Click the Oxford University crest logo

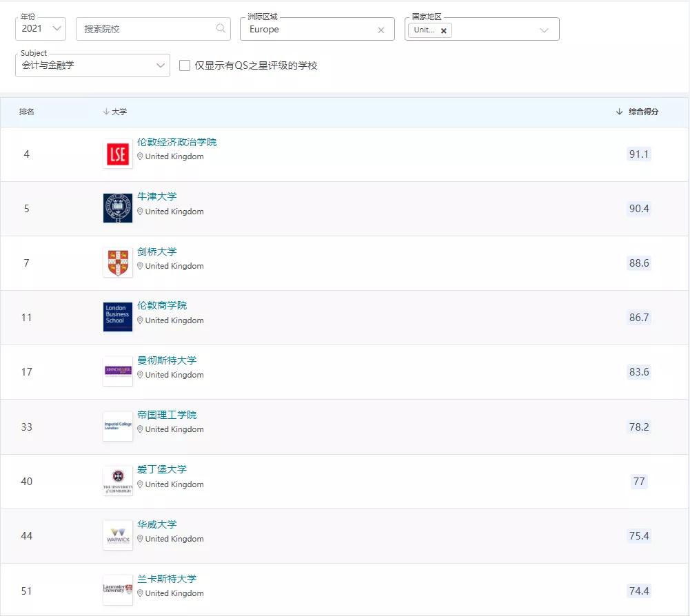click(x=117, y=208)
